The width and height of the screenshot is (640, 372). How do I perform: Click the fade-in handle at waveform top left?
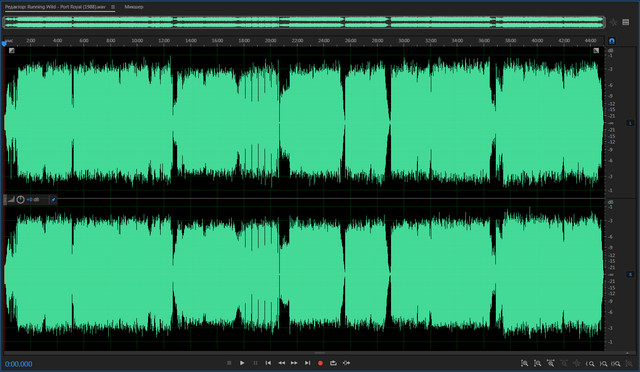coord(11,51)
